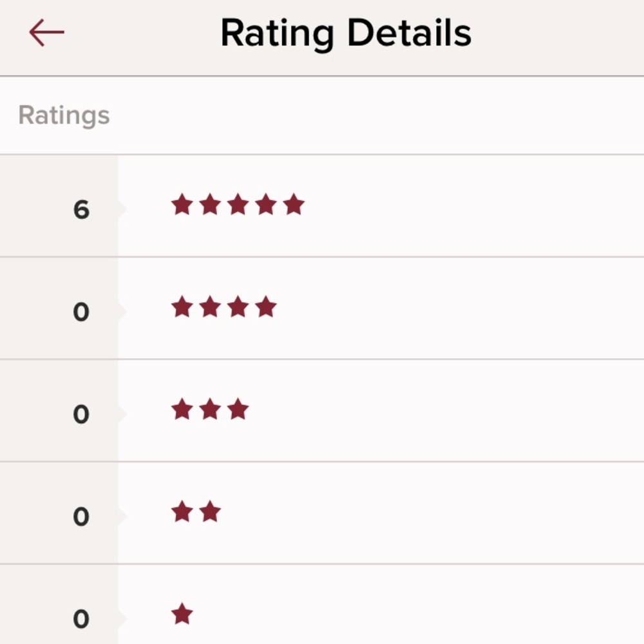644x644 pixels.
Task: Go back using the arrow icon
Action: click(x=46, y=33)
